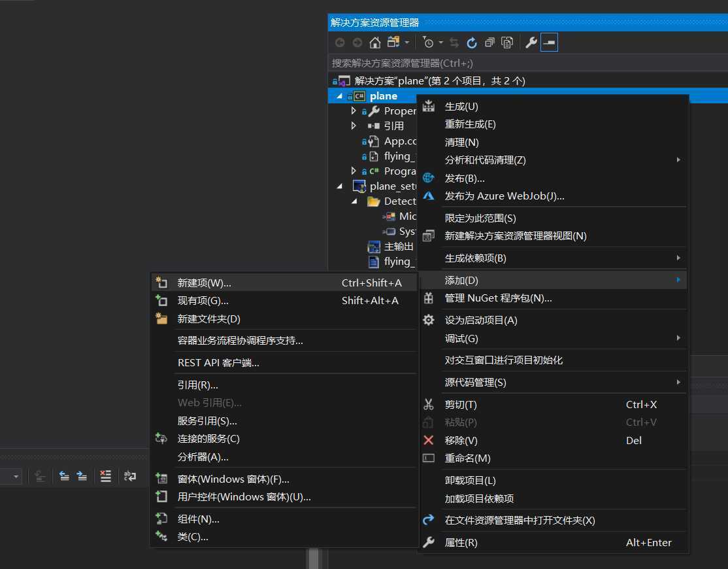Choose 在文件资源管理器中打开文件夹(X)
Image resolution: width=728 pixels, height=569 pixels.
pyautogui.click(x=553, y=521)
